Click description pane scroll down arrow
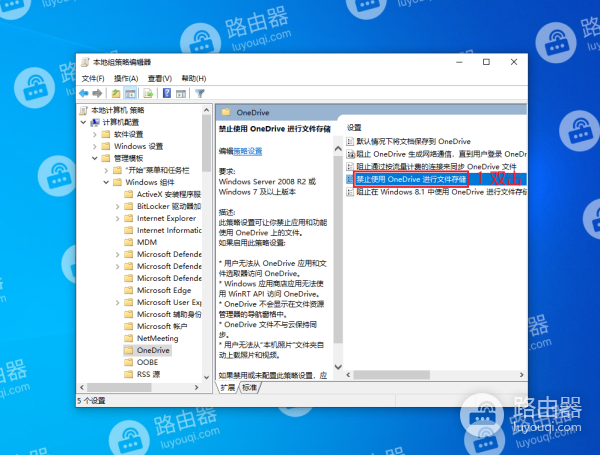The image size is (600, 455). pos(338,367)
